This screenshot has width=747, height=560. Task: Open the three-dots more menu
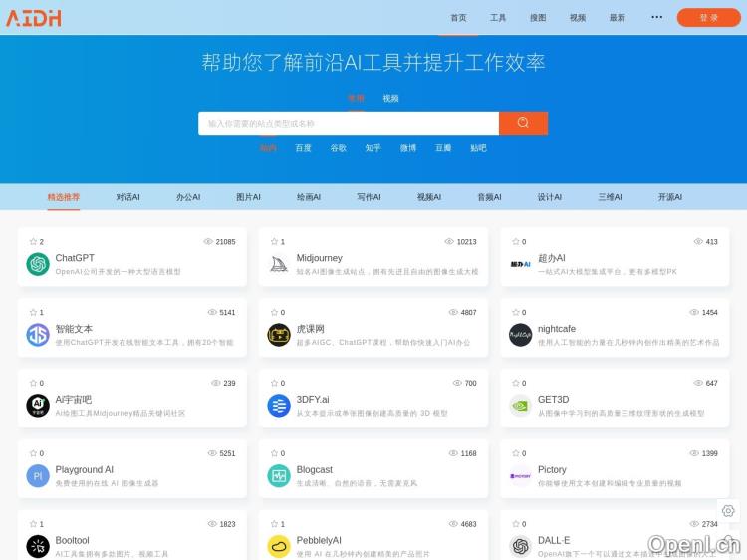(657, 17)
